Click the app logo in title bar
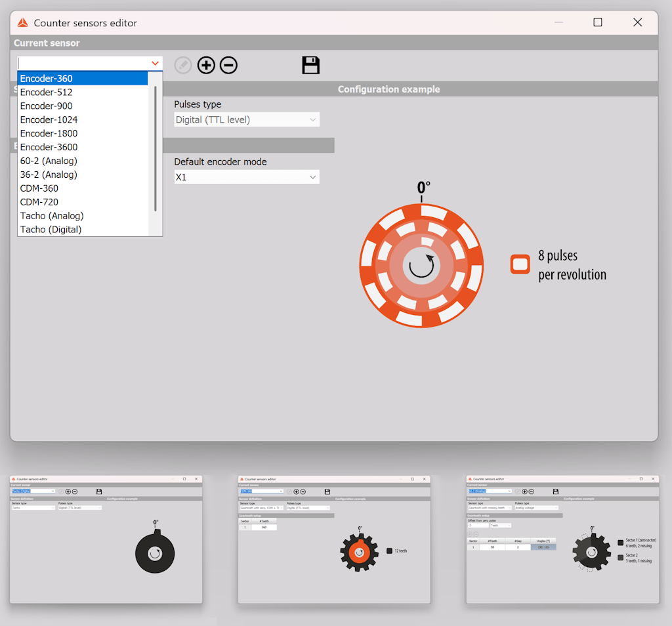This screenshot has width=672, height=626. click(23, 23)
